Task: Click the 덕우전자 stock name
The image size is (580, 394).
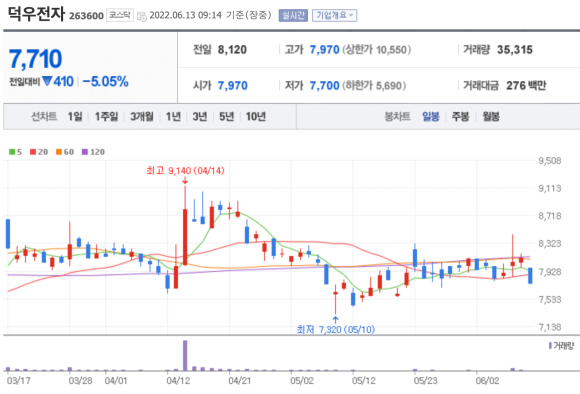Action: [36, 14]
